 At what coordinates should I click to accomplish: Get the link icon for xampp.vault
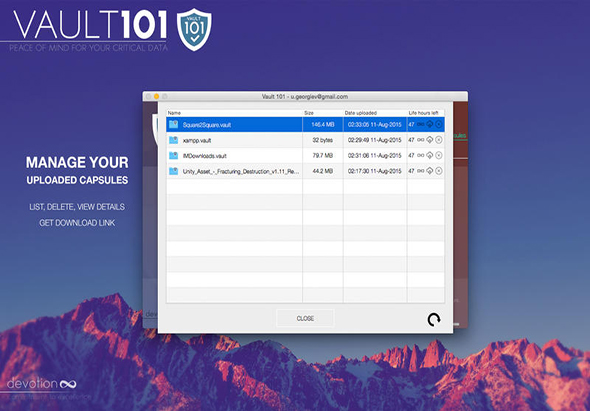tap(421, 140)
